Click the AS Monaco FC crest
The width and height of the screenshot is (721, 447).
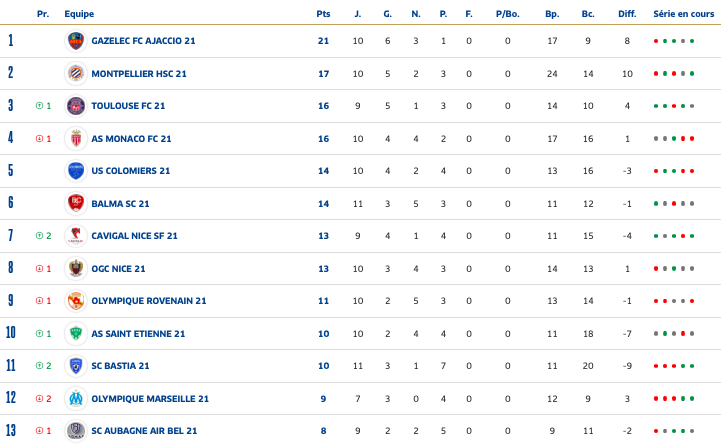[x=75, y=138]
